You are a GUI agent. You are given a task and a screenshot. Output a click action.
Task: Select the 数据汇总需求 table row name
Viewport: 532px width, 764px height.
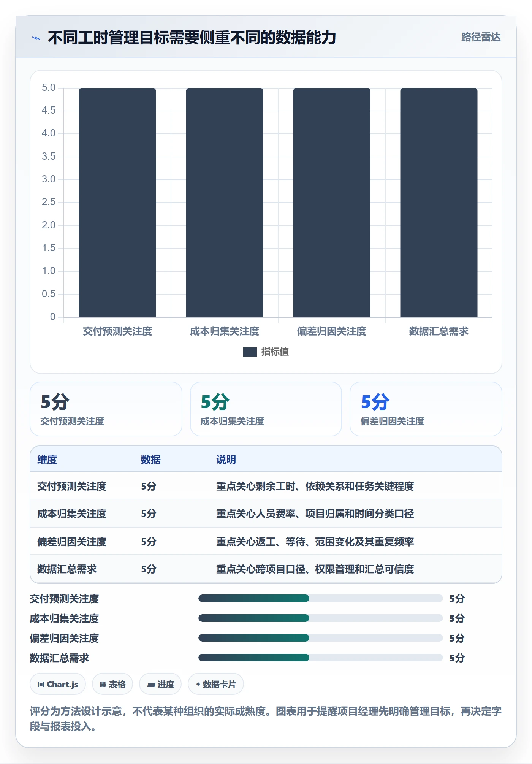click(x=67, y=569)
